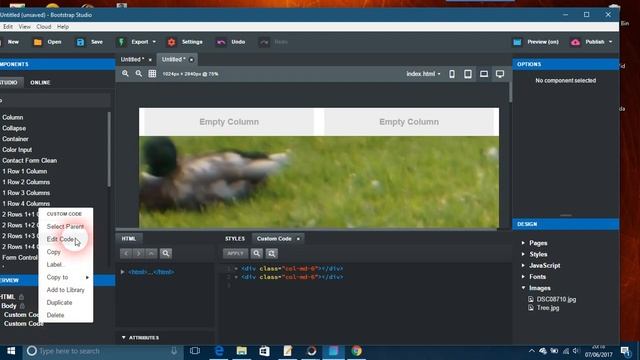Expand the Styles design section
This screenshot has width=640, height=360.
[524, 254]
